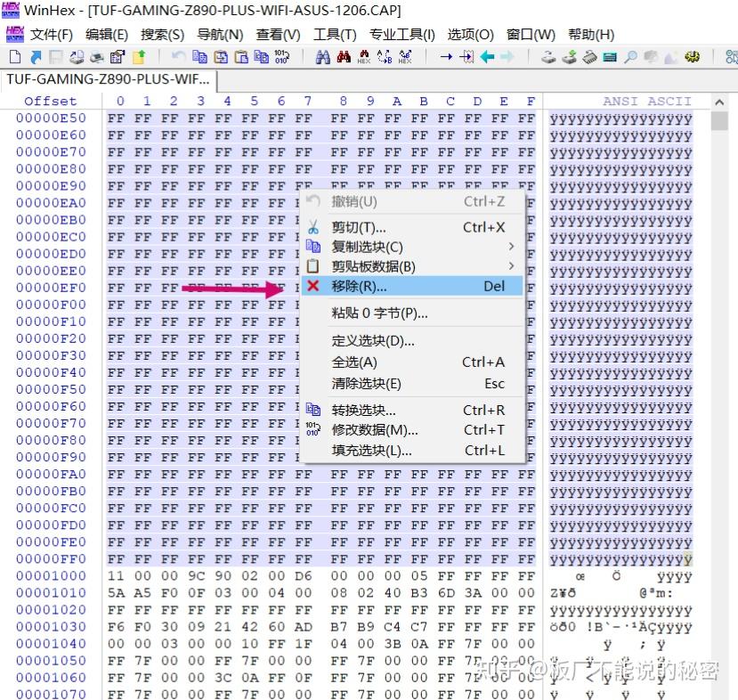Open the 搜索(S) menu
The width and height of the screenshot is (738, 700).
(162, 35)
